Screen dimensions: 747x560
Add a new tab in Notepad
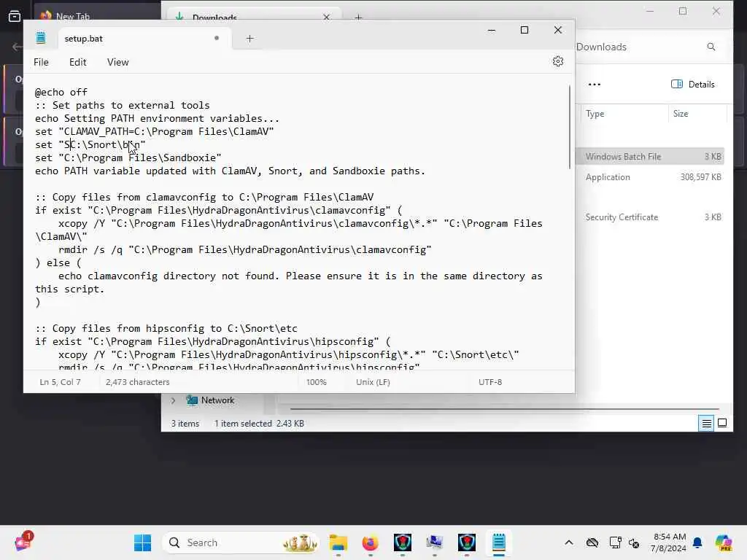[x=249, y=39]
